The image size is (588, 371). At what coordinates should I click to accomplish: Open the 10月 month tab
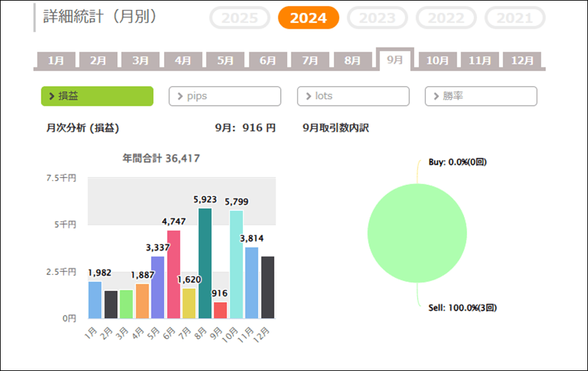tap(438, 61)
